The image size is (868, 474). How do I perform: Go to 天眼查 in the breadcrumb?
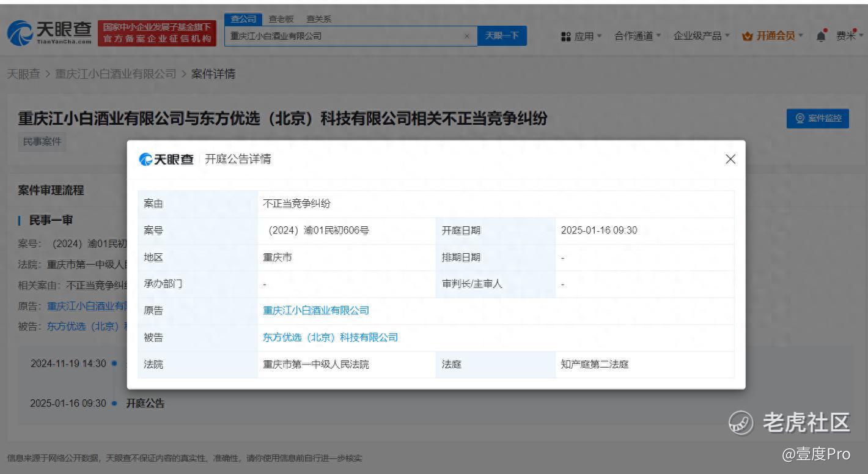click(23, 74)
